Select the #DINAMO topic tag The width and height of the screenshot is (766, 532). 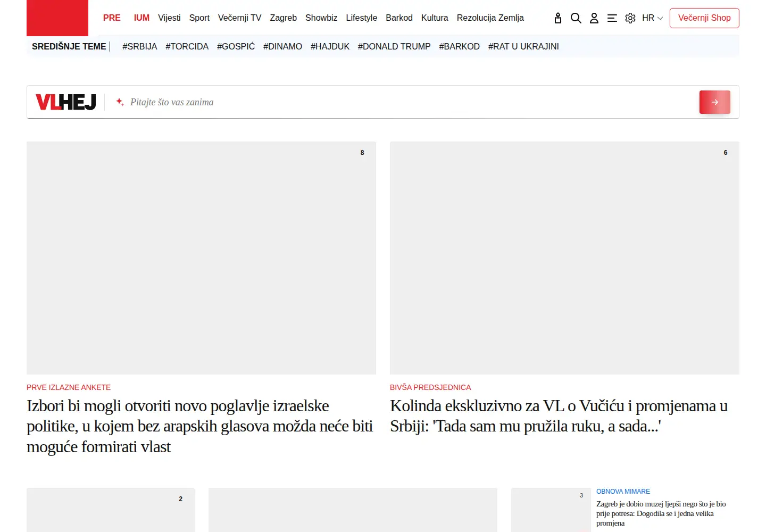(283, 47)
